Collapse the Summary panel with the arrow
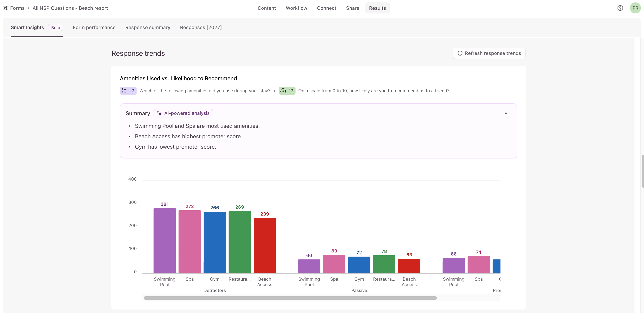 point(505,114)
